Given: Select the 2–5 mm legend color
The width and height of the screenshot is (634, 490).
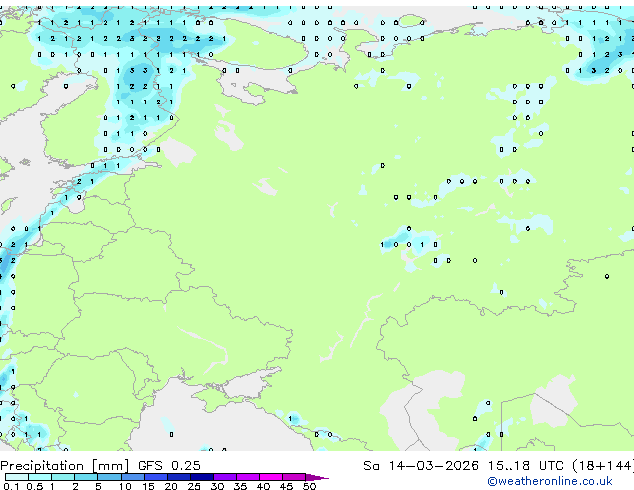Looking at the screenshot, I should point(86,477).
